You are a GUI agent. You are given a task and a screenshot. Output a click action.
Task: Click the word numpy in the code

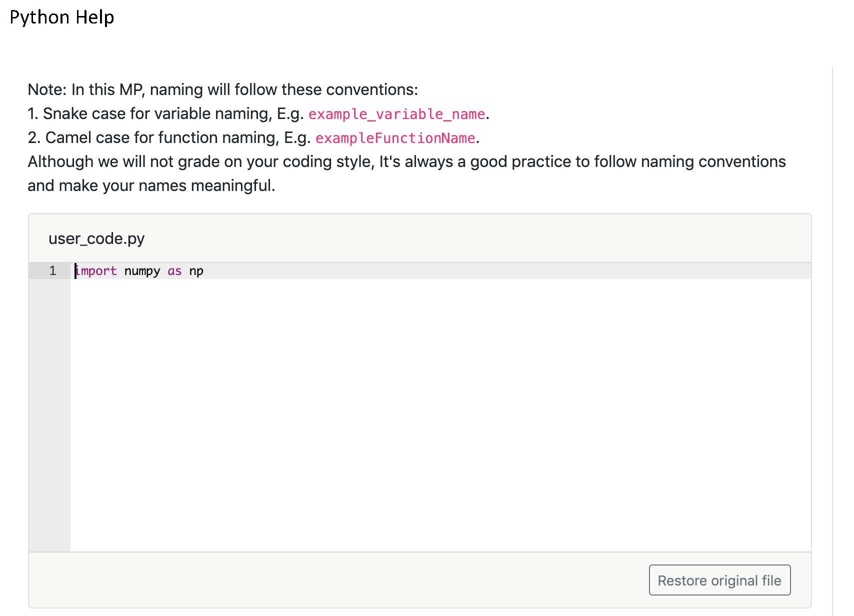pyautogui.click(x=142, y=271)
